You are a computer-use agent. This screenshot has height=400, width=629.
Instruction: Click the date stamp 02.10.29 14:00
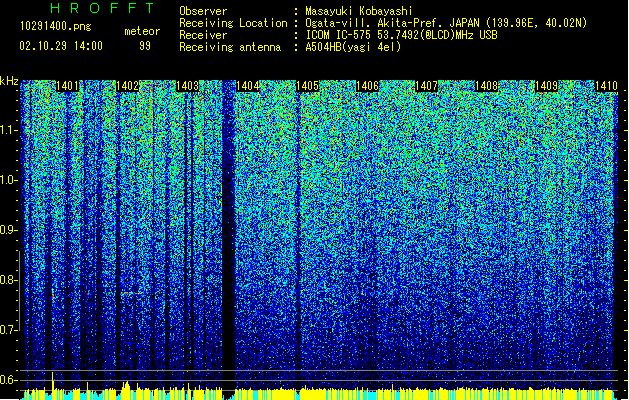pos(61,46)
